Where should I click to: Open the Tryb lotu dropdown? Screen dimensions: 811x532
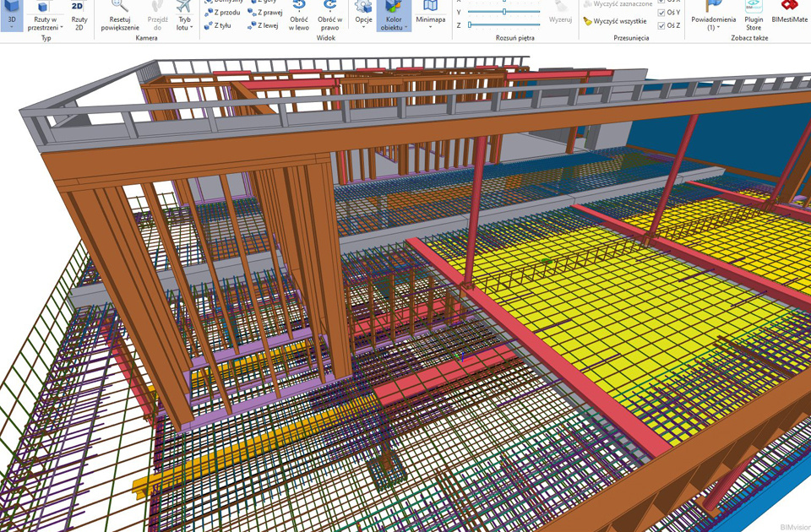[183, 24]
